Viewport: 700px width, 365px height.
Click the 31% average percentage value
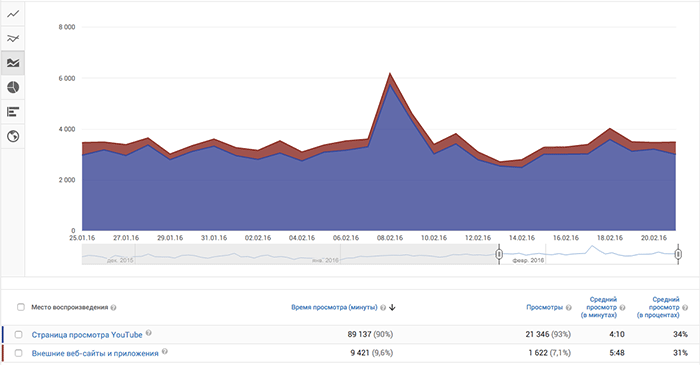click(680, 353)
